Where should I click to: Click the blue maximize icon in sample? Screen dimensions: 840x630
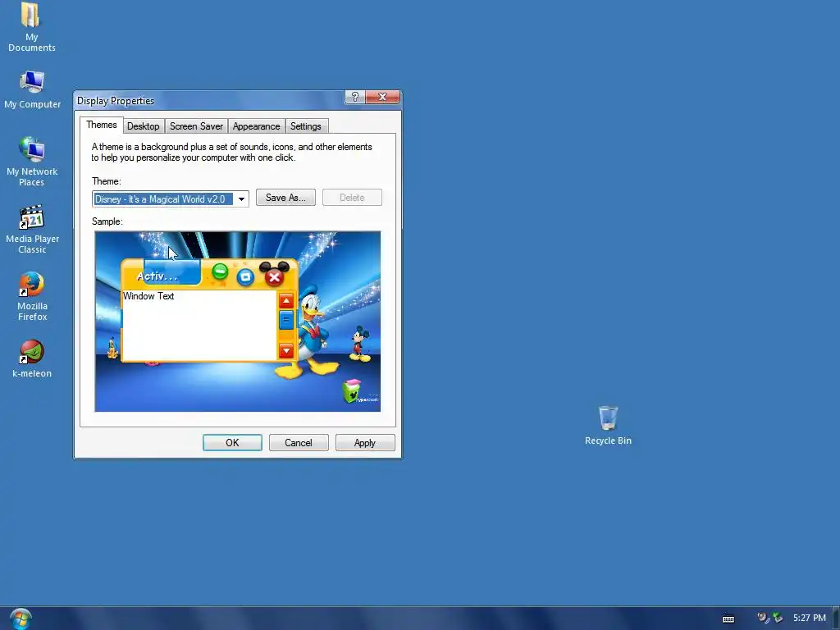(245, 277)
